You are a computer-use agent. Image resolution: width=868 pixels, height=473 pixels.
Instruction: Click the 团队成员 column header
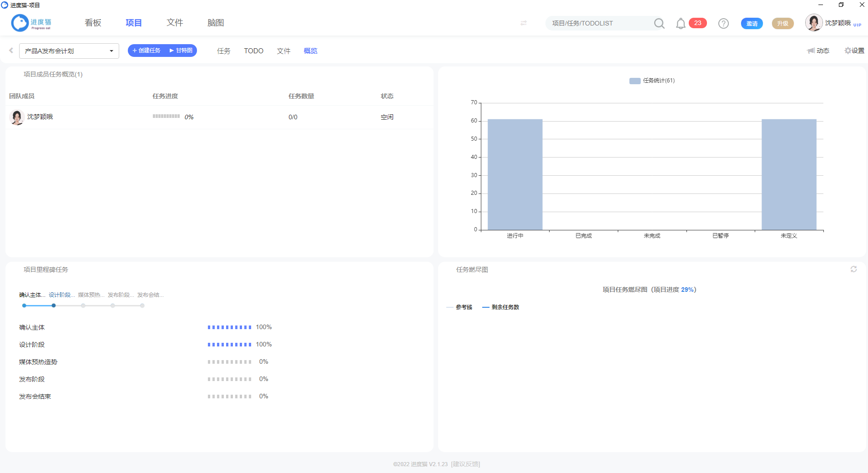pyautogui.click(x=22, y=96)
